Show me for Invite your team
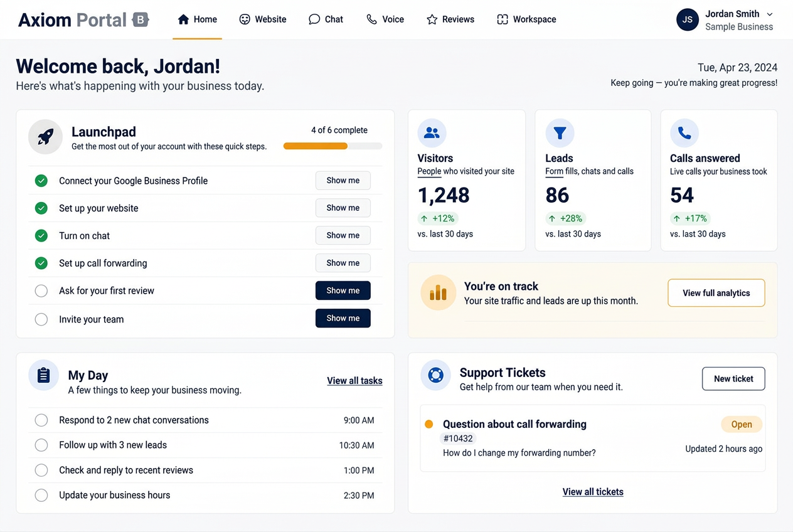This screenshot has width=793, height=532. tap(343, 319)
